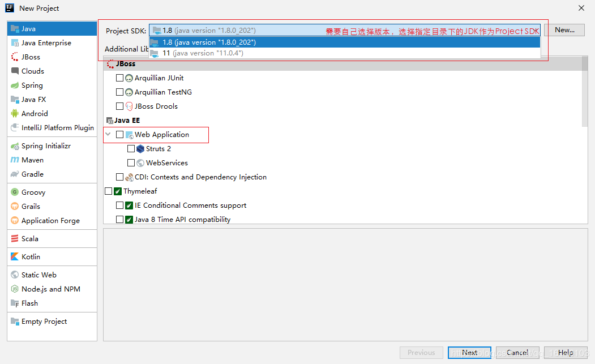
Task: Click the Gradle label
Action: tap(33, 174)
